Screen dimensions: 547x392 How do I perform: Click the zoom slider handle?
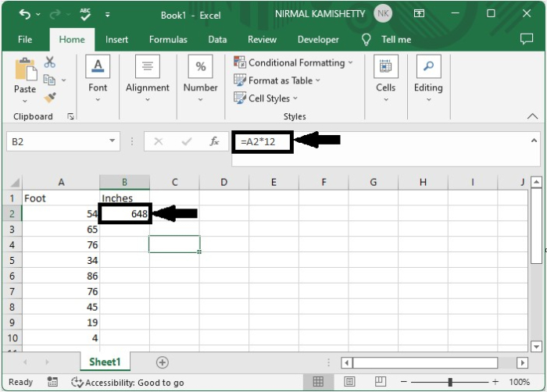point(450,382)
